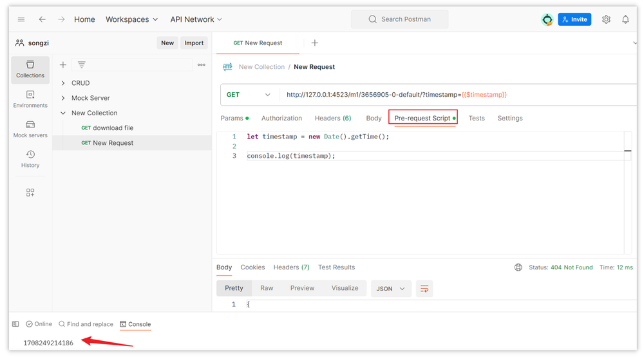Open the collections more options ellipsis
644x357 pixels.
pyautogui.click(x=201, y=65)
